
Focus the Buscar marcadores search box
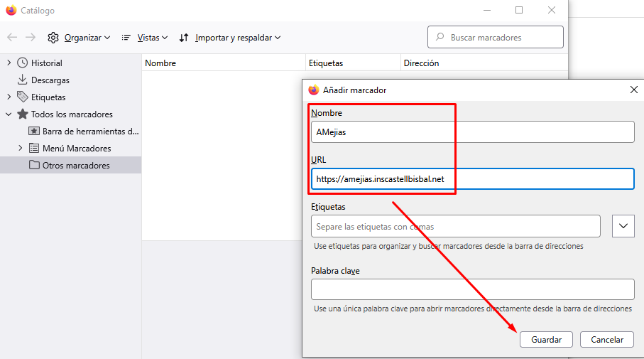tap(496, 38)
